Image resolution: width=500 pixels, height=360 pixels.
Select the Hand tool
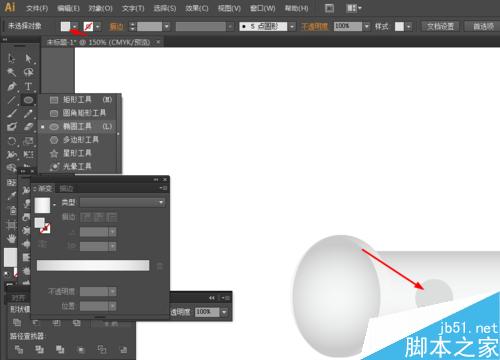tap(12, 238)
